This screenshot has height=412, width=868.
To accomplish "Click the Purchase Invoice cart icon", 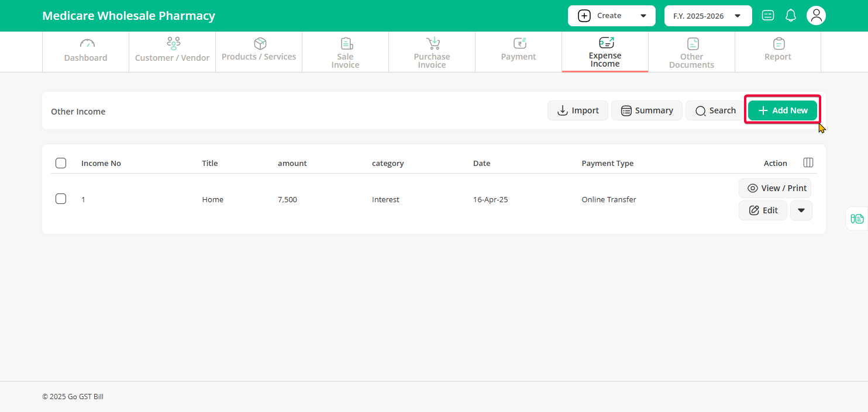I will click(x=433, y=43).
